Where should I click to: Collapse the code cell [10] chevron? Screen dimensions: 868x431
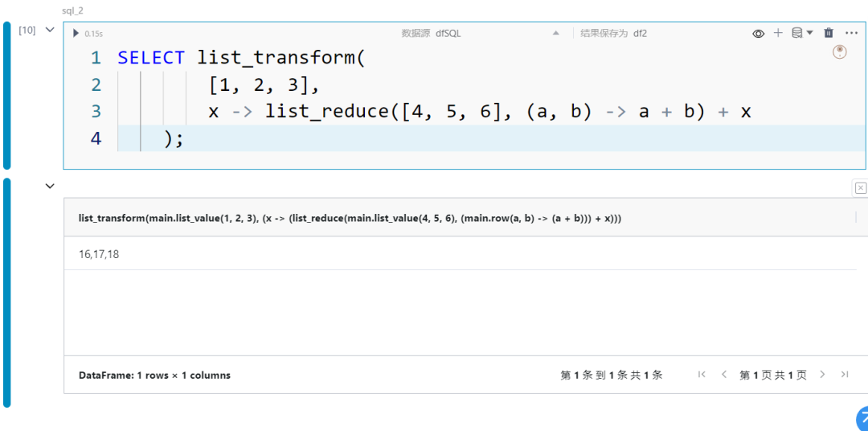pos(50,30)
